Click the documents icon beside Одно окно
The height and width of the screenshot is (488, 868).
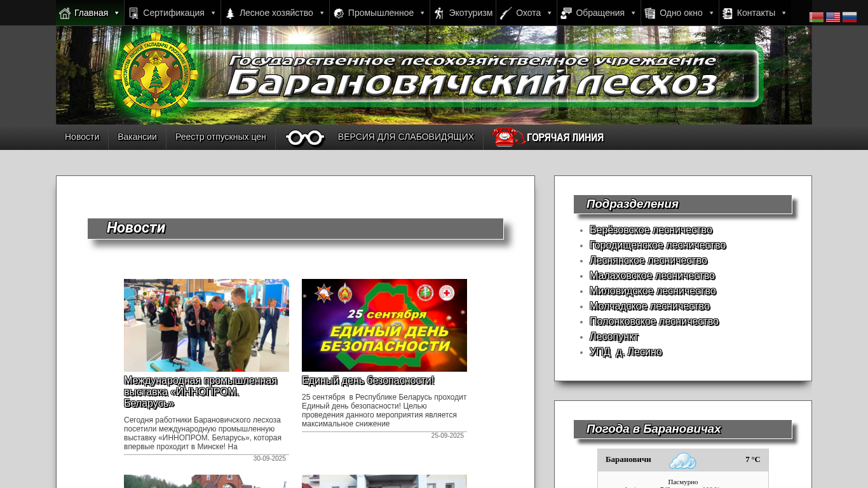(x=650, y=13)
